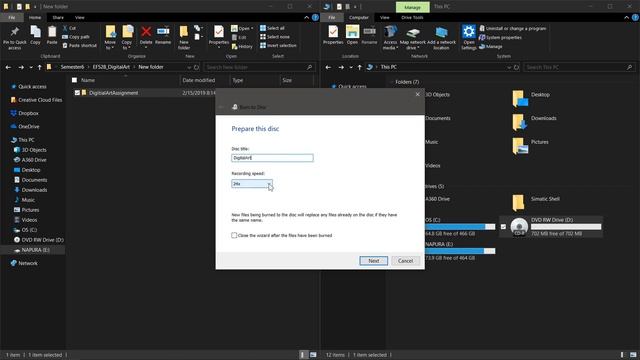Switch to View tab in left window
Image resolution: width=640 pixels, height=360 pixels.
80,18
